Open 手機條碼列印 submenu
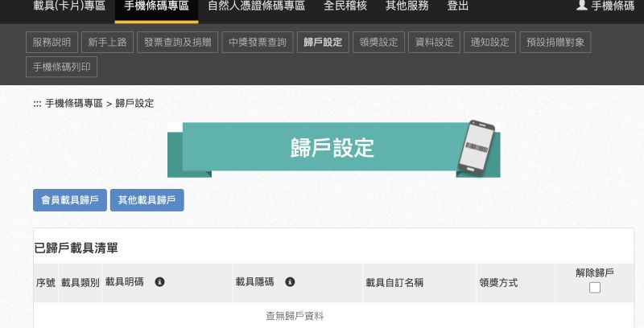This screenshot has width=644, height=328. click(62, 67)
